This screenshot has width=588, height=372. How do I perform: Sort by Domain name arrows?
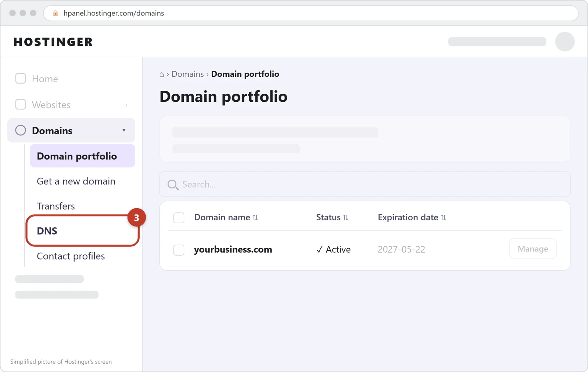click(x=255, y=218)
